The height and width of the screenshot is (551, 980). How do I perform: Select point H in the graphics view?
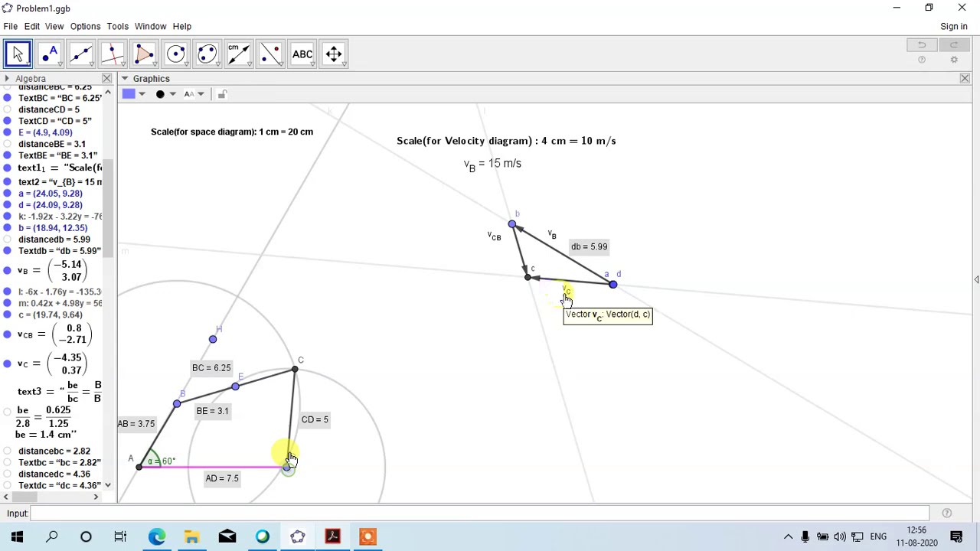213,339
